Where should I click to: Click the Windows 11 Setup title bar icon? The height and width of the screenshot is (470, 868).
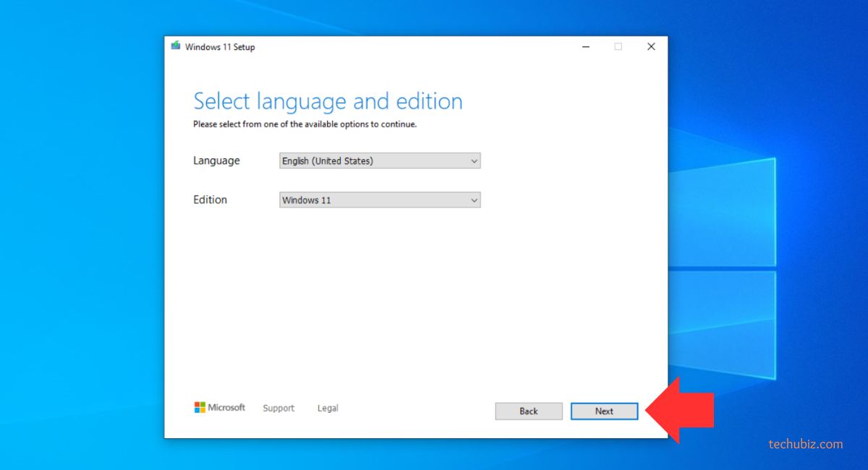(x=176, y=46)
